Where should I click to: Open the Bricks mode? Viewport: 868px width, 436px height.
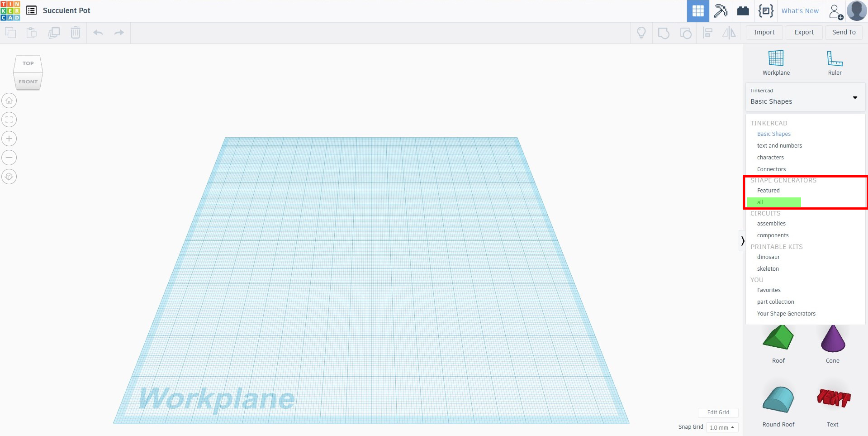(743, 11)
